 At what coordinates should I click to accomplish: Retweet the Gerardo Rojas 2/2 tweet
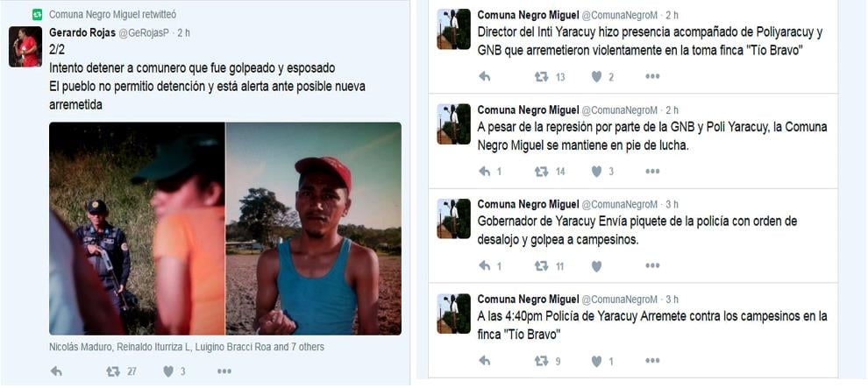[113, 371]
